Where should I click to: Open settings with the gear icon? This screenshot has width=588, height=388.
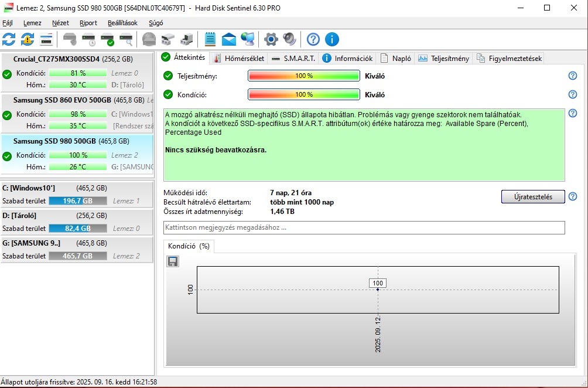click(x=271, y=39)
